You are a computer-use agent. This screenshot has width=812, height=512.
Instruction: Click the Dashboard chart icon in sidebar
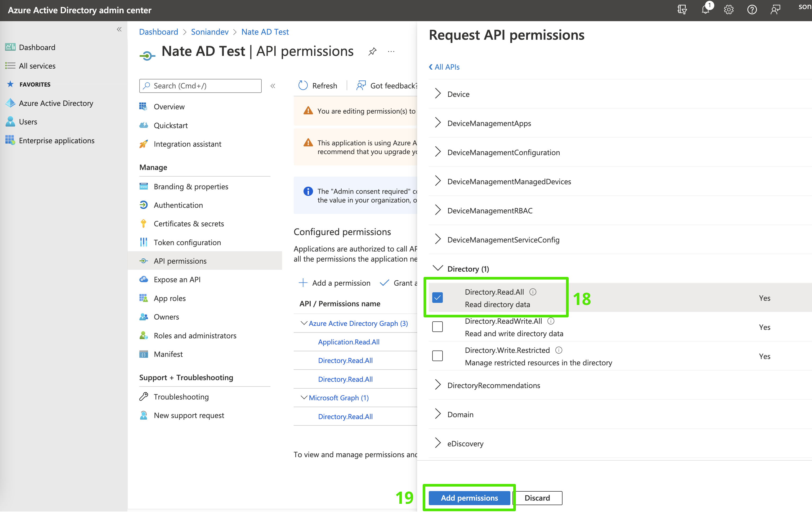click(10, 47)
